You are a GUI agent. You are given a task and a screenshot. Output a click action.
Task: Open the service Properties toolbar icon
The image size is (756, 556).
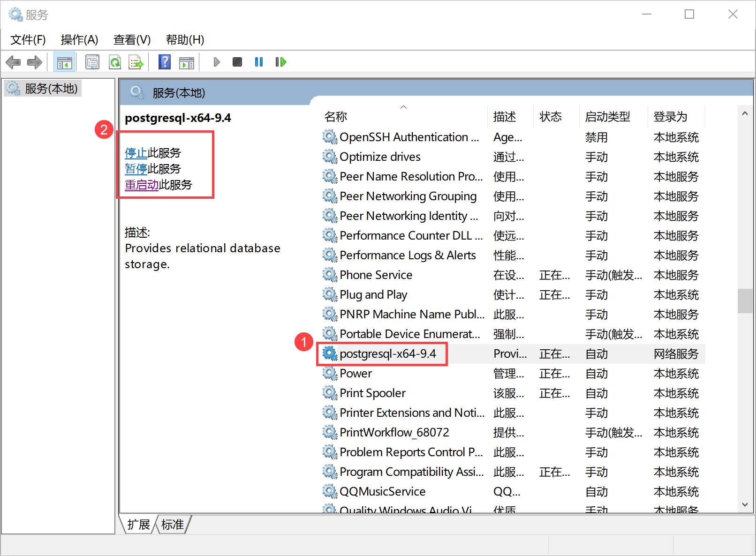tap(92, 61)
